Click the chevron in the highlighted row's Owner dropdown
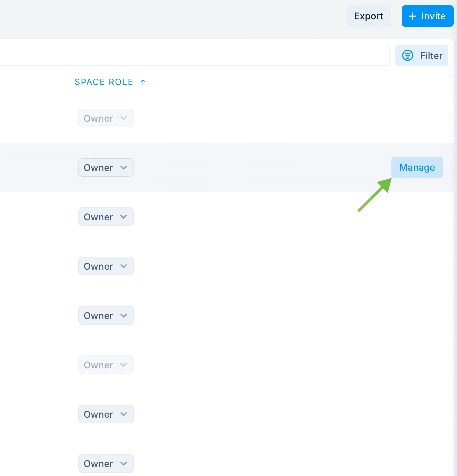This screenshot has width=457, height=476. coord(124,167)
